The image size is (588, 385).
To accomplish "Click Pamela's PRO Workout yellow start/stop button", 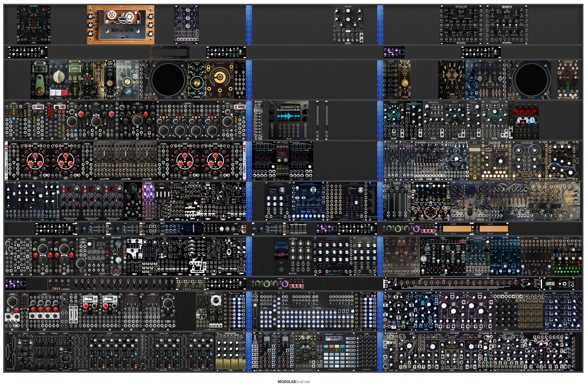I will (279, 160).
